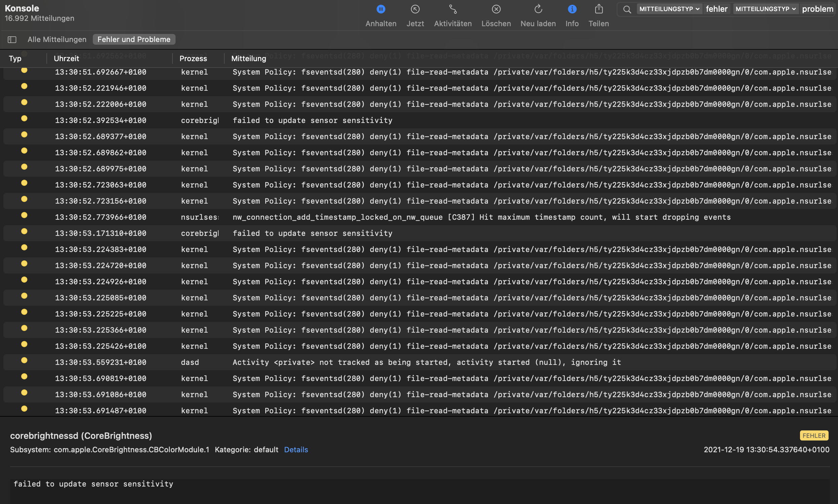Open the Mitteilungstyp dropdown before problem
The image size is (838, 504).
click(x=765, y=9)
